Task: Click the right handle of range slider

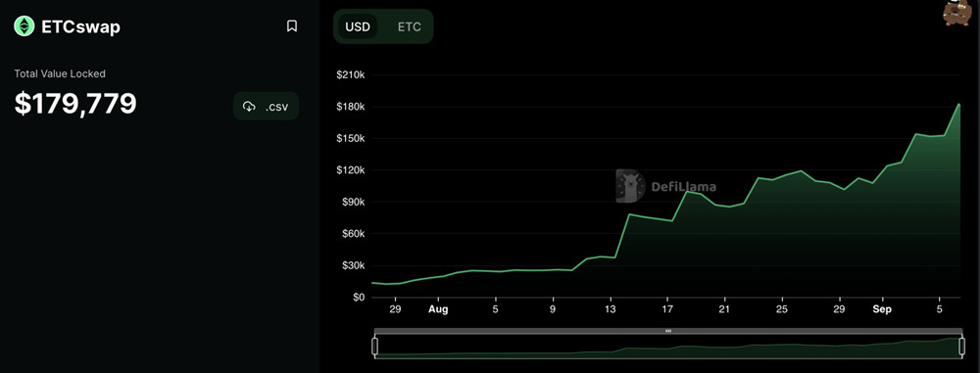Action: pos(962,347)
